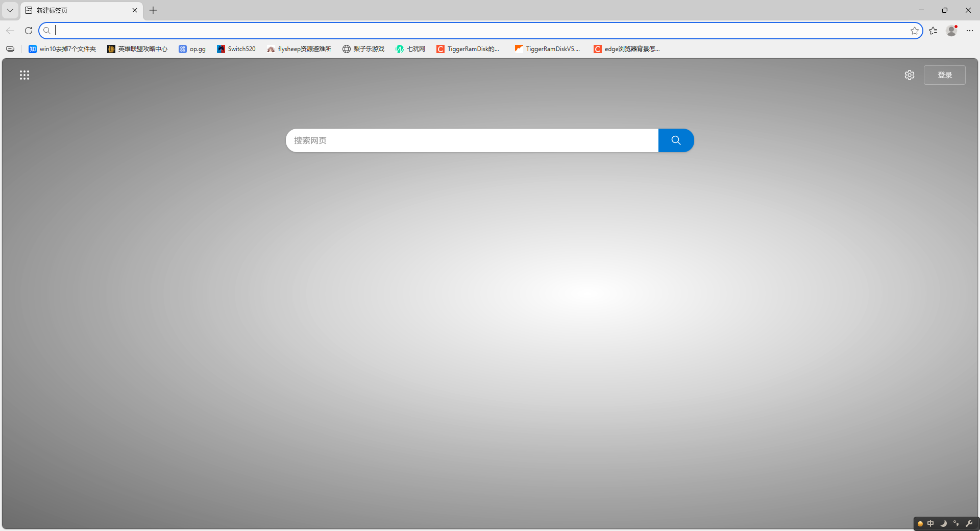
Task: Open the user profile avatar
Action: [951, 31]
